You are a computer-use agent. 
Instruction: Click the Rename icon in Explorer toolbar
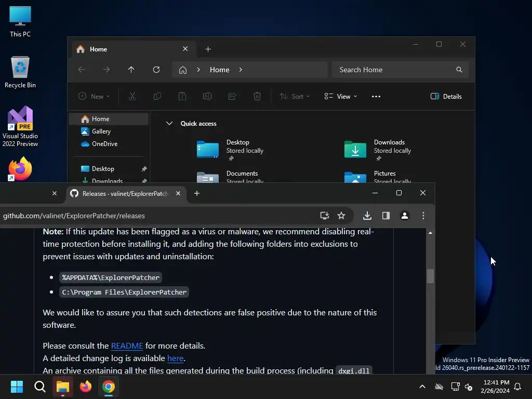click(x=207, y=96)
